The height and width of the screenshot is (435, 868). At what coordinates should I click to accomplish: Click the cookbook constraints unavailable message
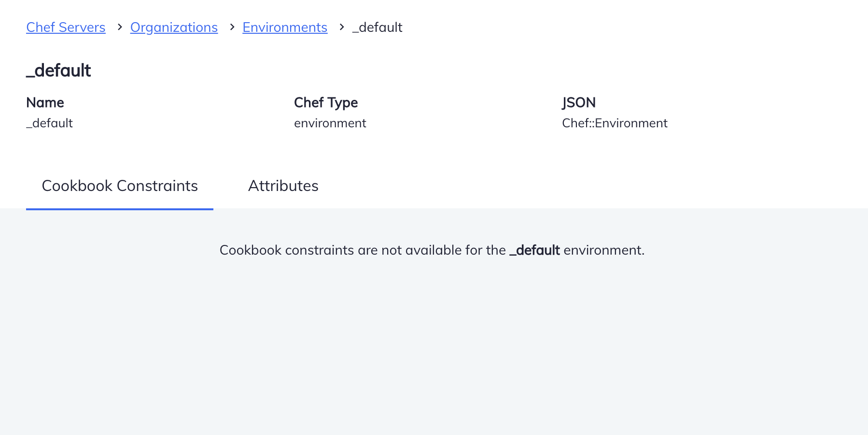(x=432, y=250)
